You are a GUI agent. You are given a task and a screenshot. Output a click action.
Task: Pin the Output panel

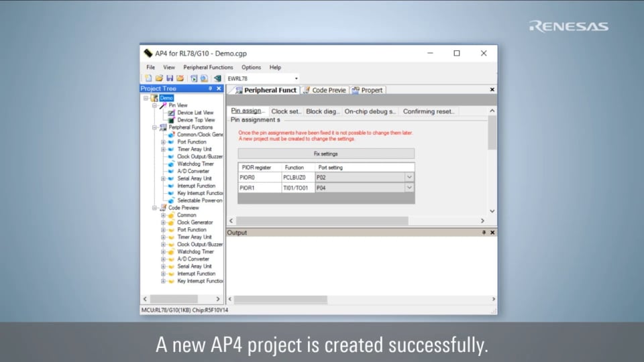coord(484,233)
